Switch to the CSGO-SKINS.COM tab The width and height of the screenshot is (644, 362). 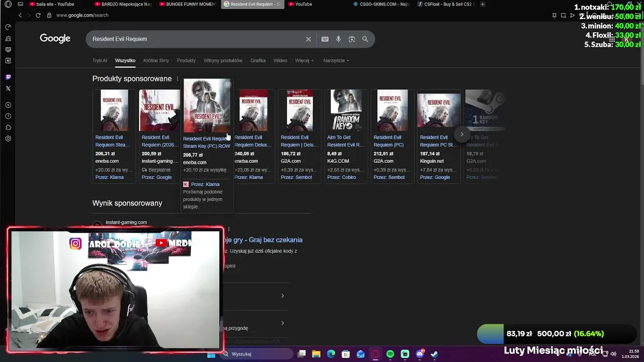click(x=382, y=4)
